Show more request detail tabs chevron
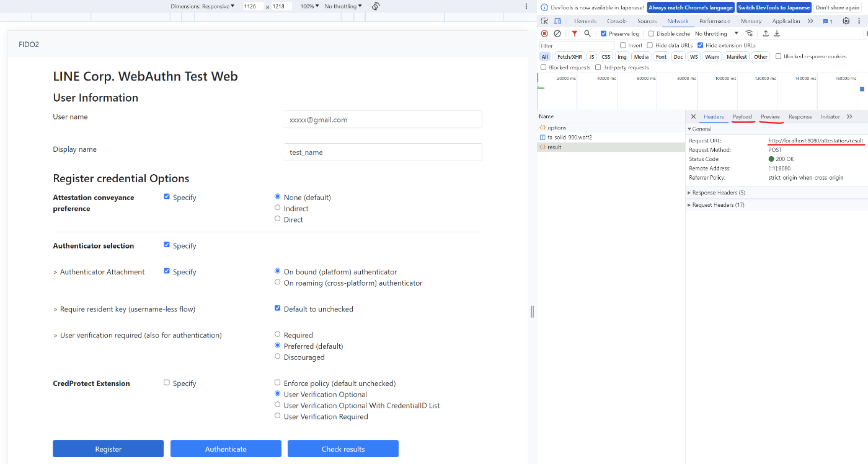 849,116
